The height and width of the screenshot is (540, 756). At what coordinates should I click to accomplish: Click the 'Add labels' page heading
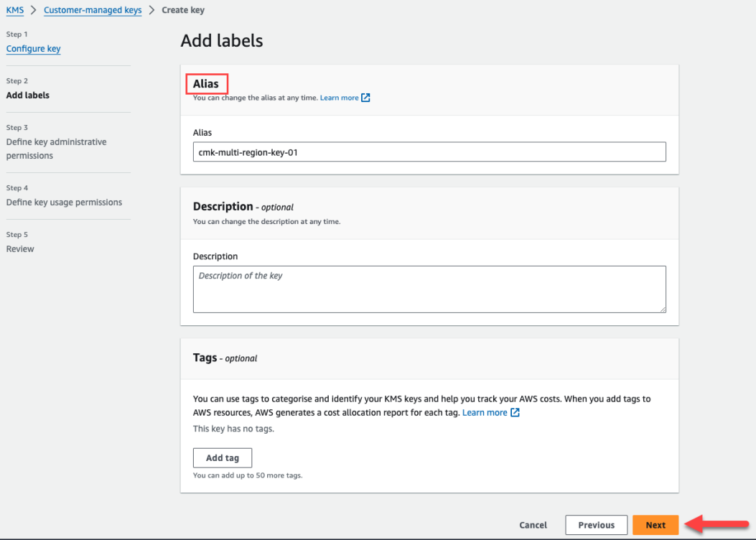click(x=222, y=41)
